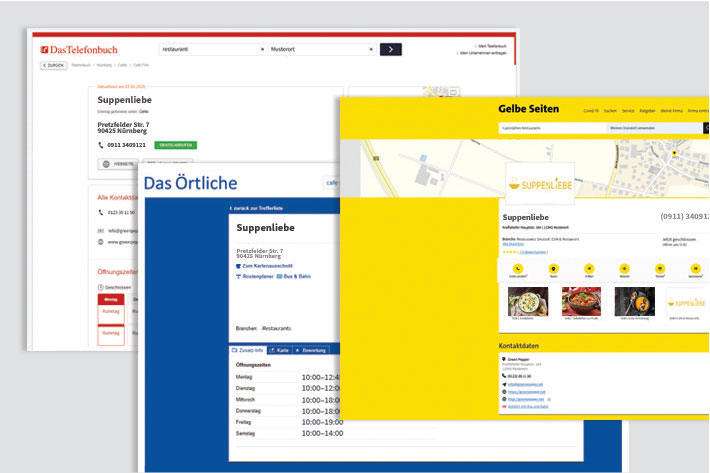Focus the Gelbe Seiten keyword search field
710x473 pixels.
coord(552,128)
